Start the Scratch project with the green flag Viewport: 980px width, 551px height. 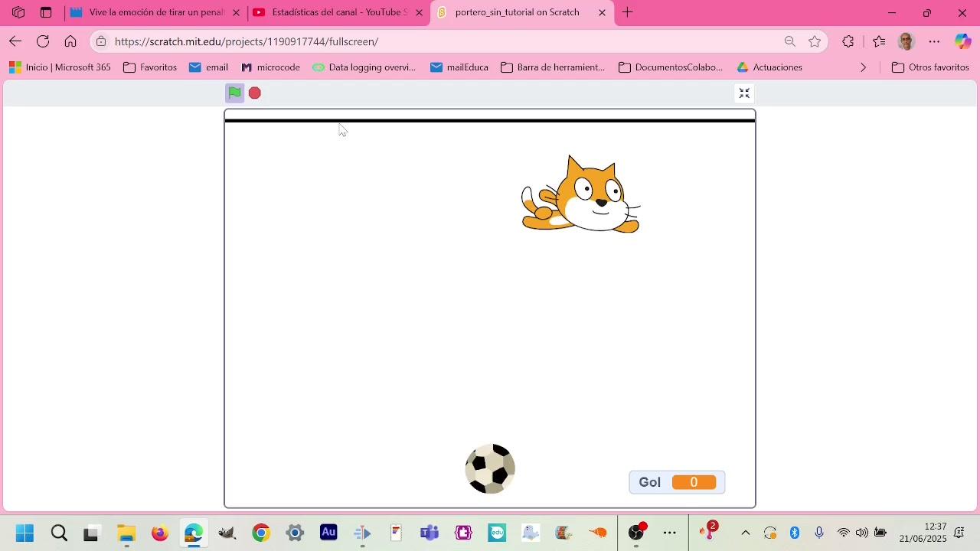pyautogui.click(x=234, y=93)
